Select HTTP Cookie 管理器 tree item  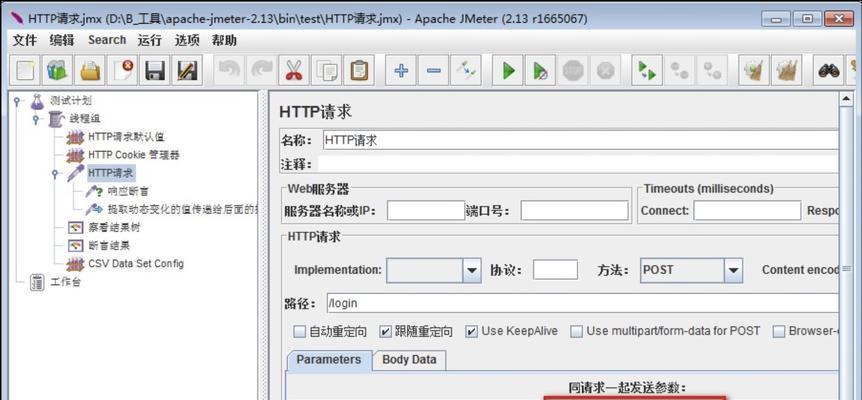[x=134, y=155]
